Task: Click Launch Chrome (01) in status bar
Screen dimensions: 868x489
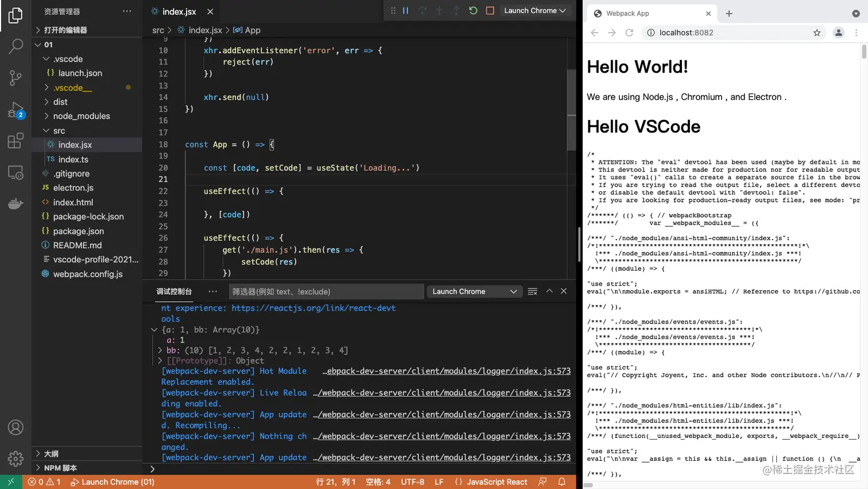Action: (x=113, y=482)
